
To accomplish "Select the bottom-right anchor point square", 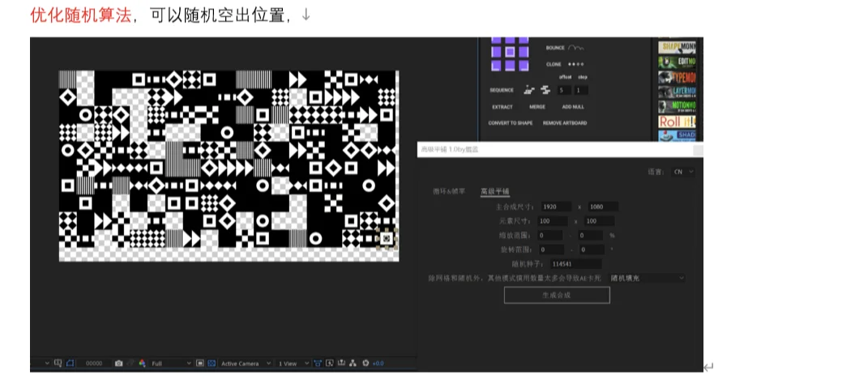I will [x=524, y=66].
